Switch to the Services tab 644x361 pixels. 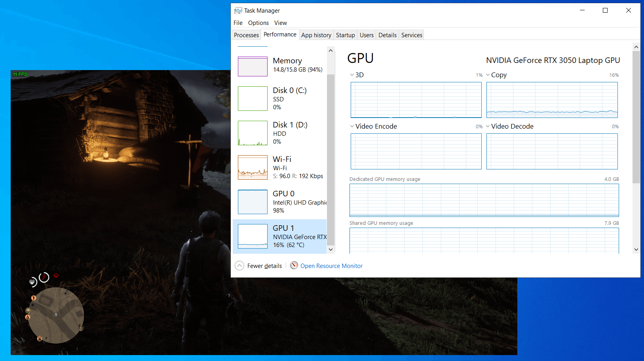click(412, 35)
